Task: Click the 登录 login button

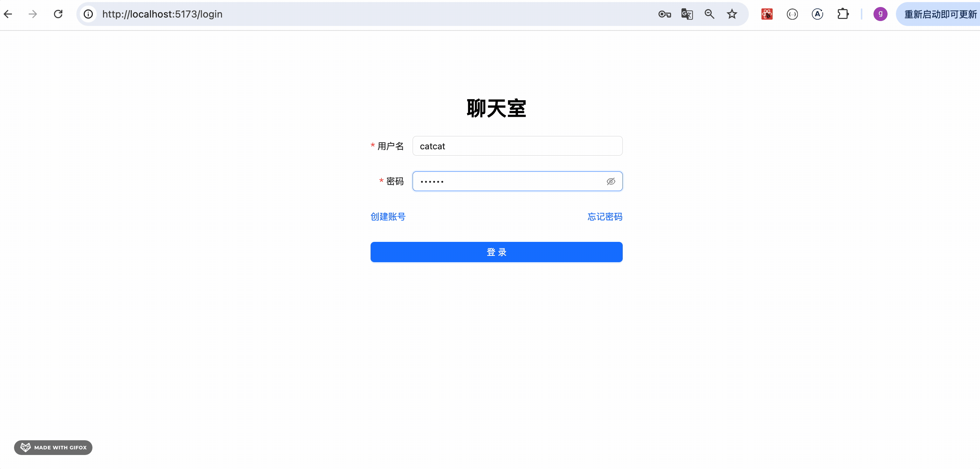Action: point(496,252)
